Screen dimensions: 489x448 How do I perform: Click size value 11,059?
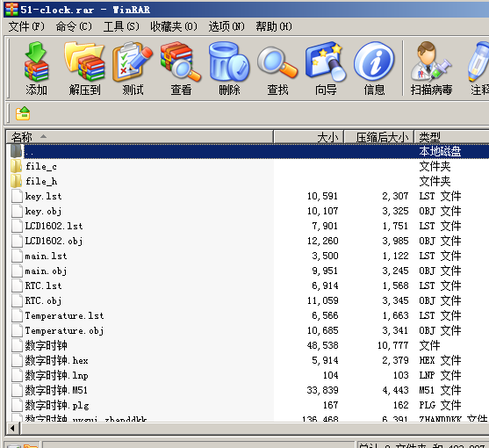[x=322, y=300]
